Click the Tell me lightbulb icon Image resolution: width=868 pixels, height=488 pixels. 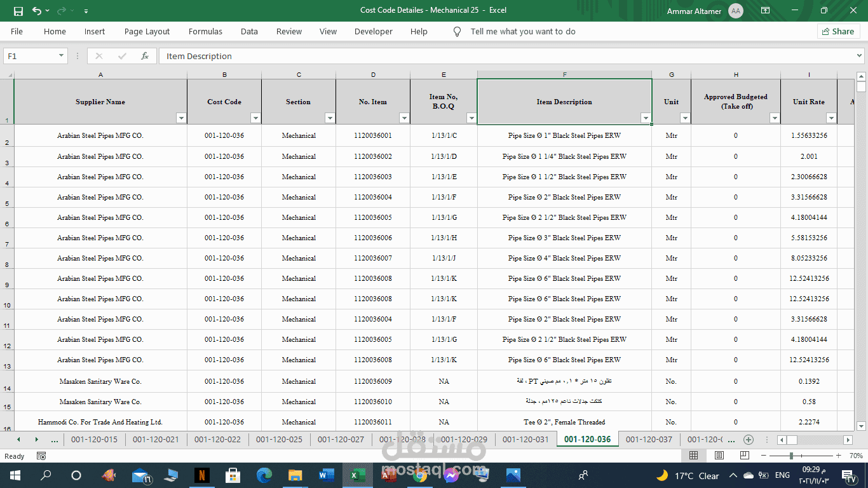457,31
